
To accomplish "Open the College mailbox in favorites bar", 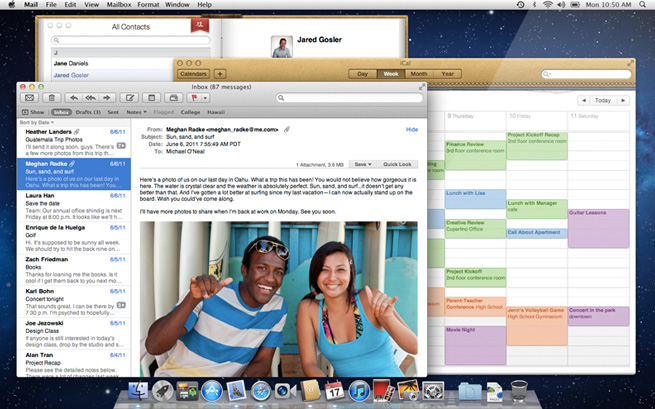I will pyautogui.click(x=190, y=112).
